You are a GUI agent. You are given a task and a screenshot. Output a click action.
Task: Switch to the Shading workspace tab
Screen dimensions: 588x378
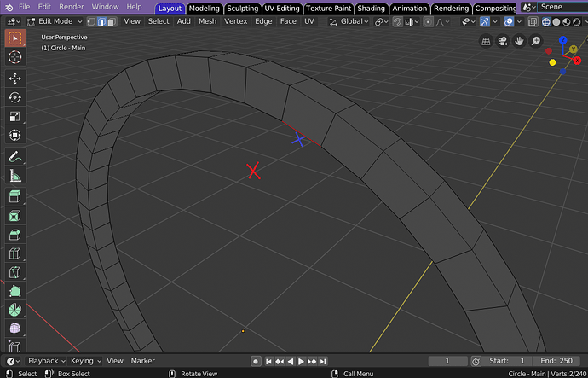tap(371, 9)
